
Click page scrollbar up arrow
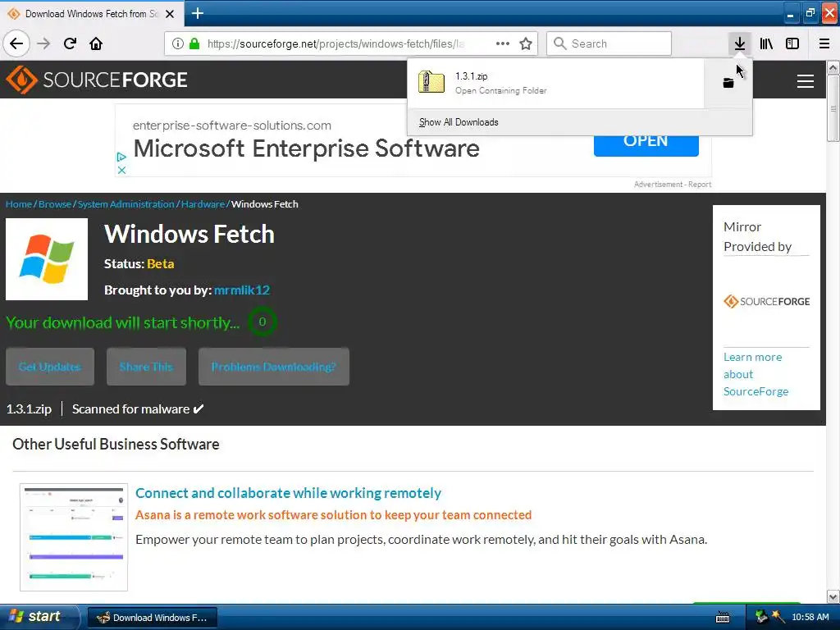(x=833, y=67)
